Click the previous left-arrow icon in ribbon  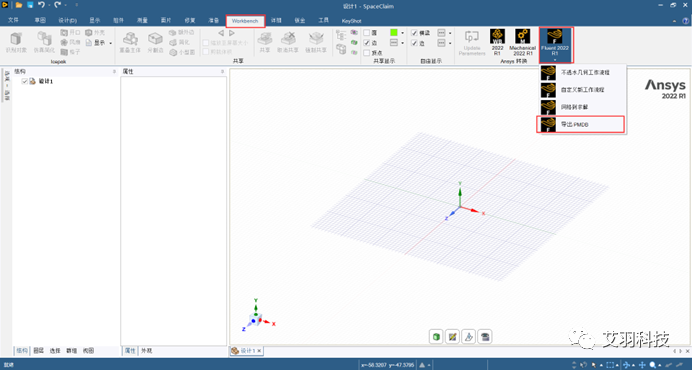[x=221, y=33]
